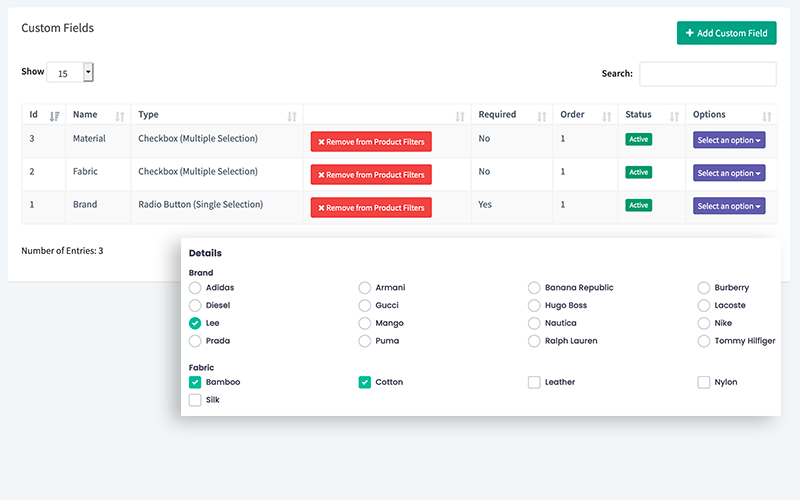
Task: Choose Burberry radio button
Action: click(x=704, y=288)
